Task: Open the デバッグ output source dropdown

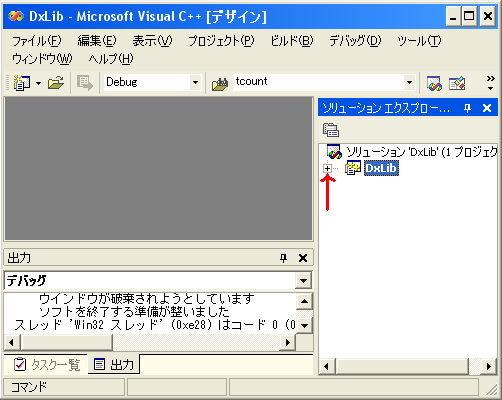Action: point(303,281)
